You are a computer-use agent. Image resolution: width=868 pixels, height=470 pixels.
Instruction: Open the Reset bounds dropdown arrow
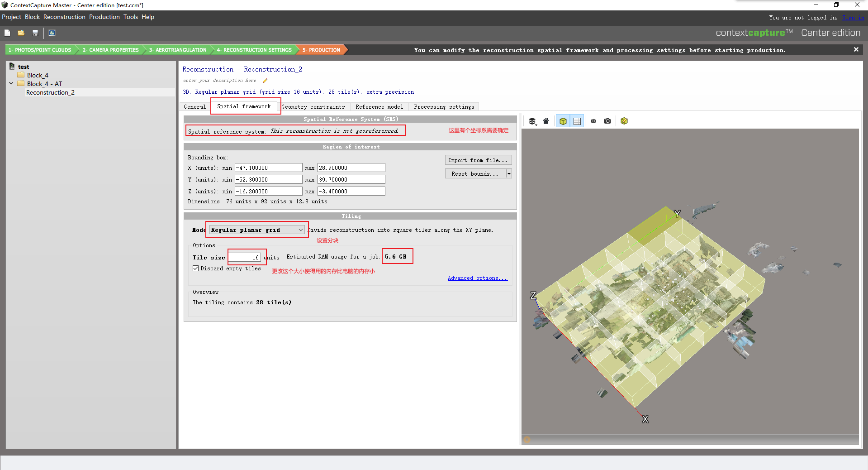click(509, 174)
